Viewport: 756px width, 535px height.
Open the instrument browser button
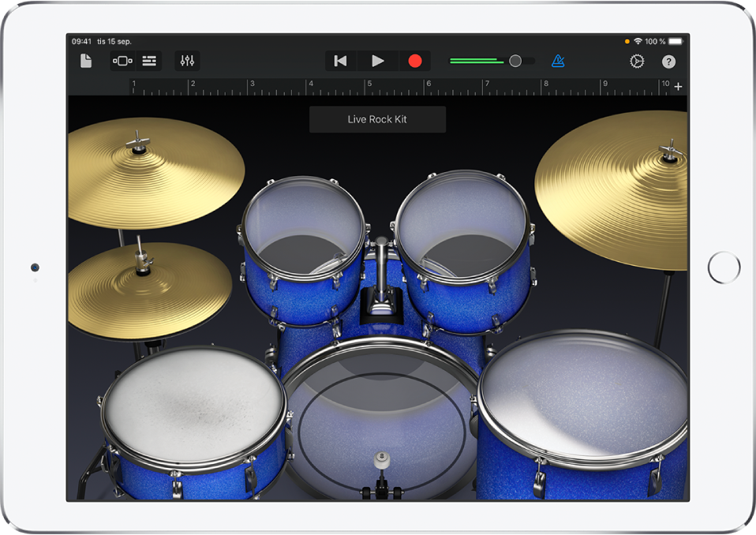point(122,62)
